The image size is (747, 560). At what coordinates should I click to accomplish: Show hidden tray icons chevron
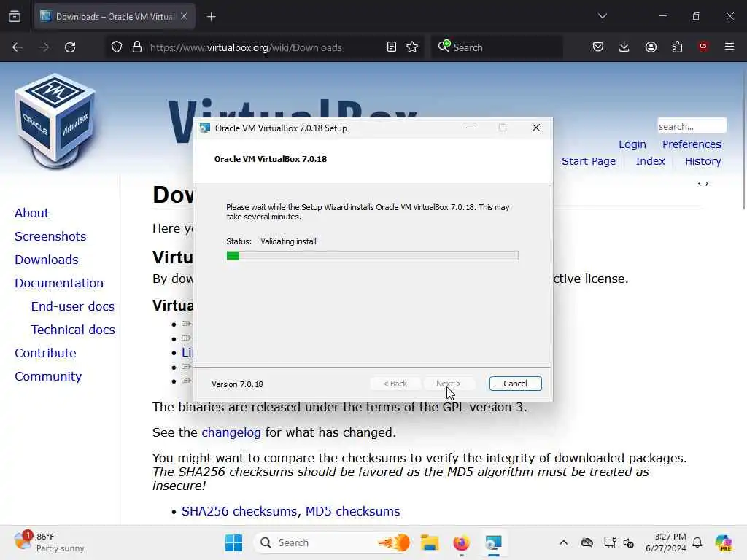tap(563, 542)
